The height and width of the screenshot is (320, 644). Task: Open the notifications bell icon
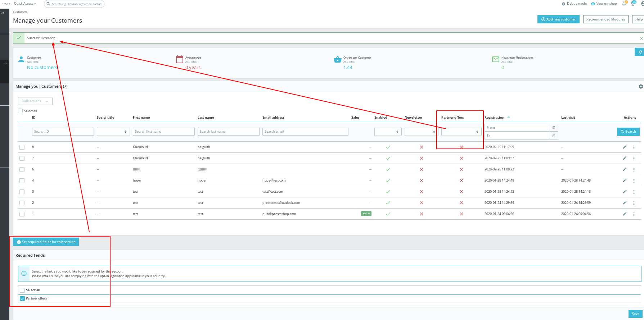[624, 4]
